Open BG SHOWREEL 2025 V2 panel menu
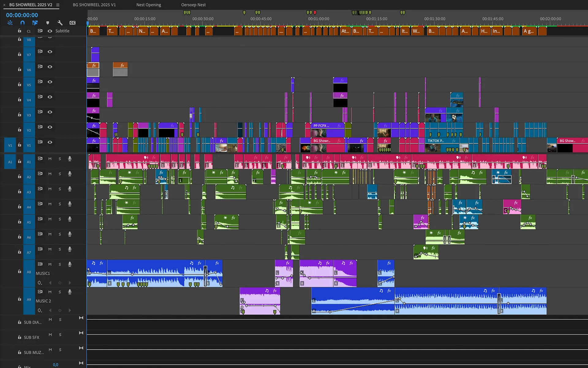588x368 pixels. point(58,5)
